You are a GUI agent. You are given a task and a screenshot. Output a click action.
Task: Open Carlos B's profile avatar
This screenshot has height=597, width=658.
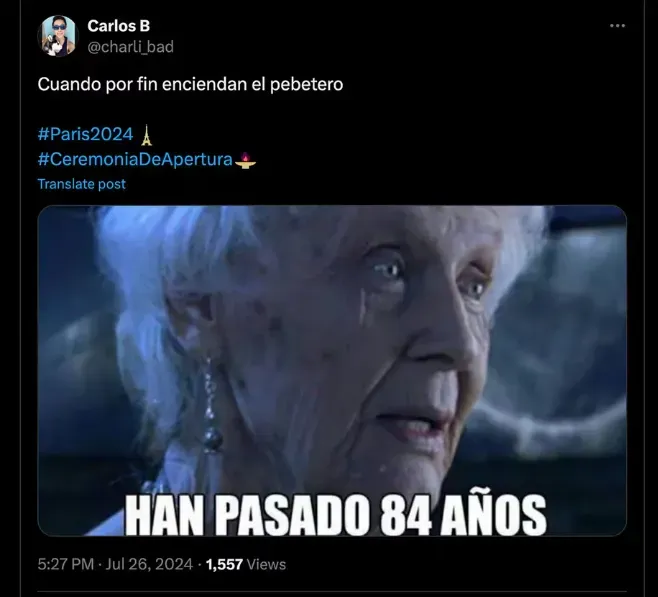pos(58,36)
